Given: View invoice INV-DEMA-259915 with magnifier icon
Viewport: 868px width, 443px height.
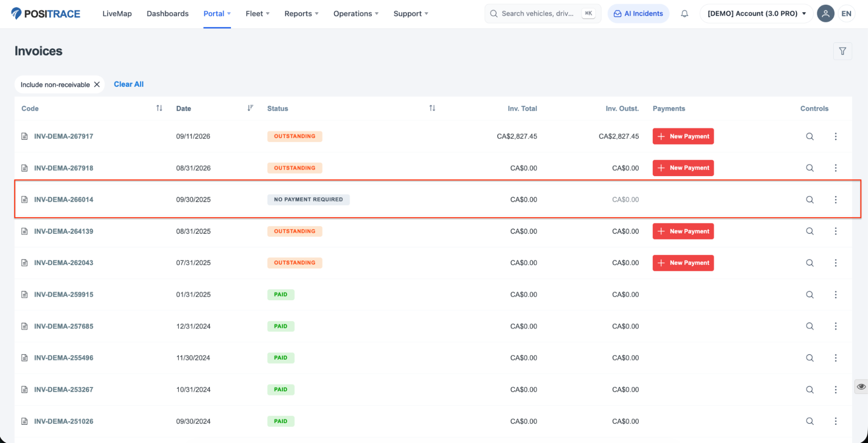Looking at the screenshot, I should pos(810,295).
